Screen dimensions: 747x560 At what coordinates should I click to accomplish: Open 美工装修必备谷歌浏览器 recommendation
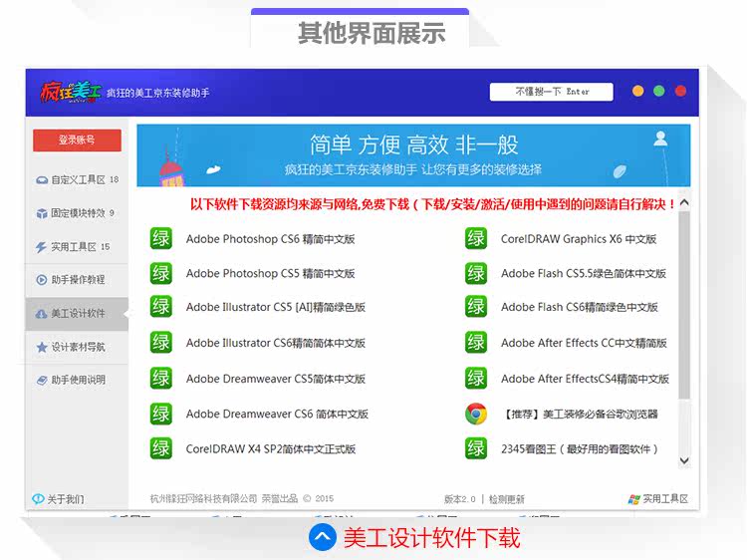581,415
